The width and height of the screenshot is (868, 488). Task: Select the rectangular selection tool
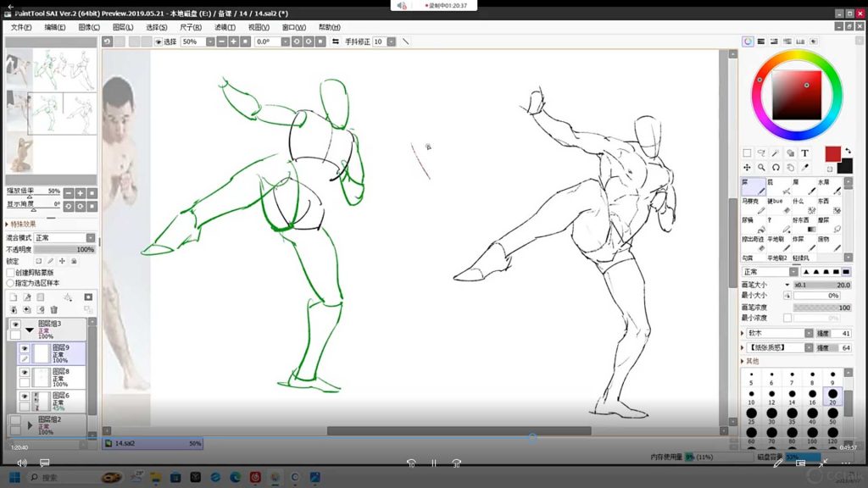pyautogui.click(x=747, y=153)
